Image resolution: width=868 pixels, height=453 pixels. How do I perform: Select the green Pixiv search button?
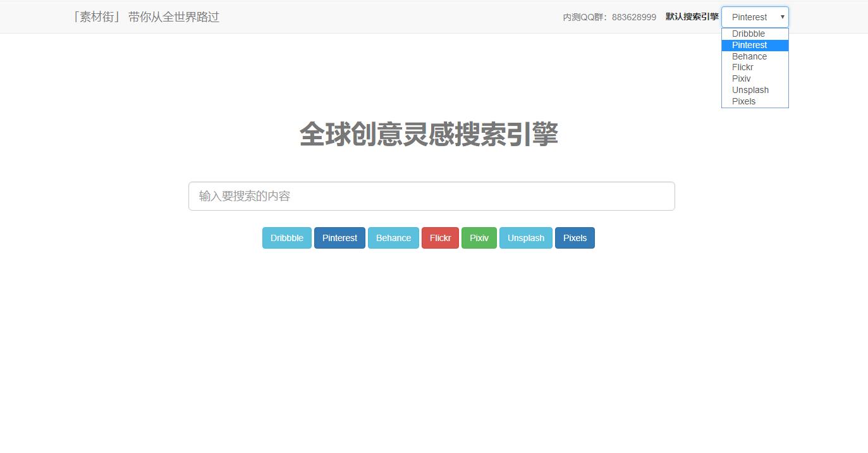pos(479,237)
